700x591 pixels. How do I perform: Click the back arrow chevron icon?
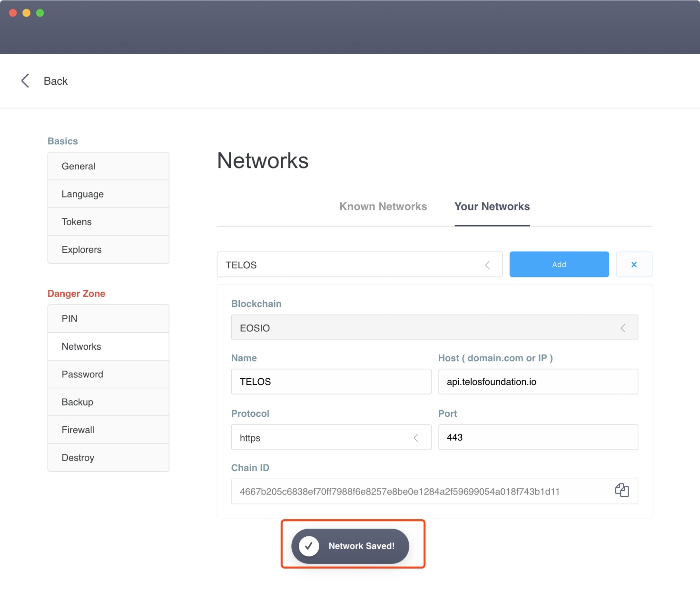[x=25, y=81]
